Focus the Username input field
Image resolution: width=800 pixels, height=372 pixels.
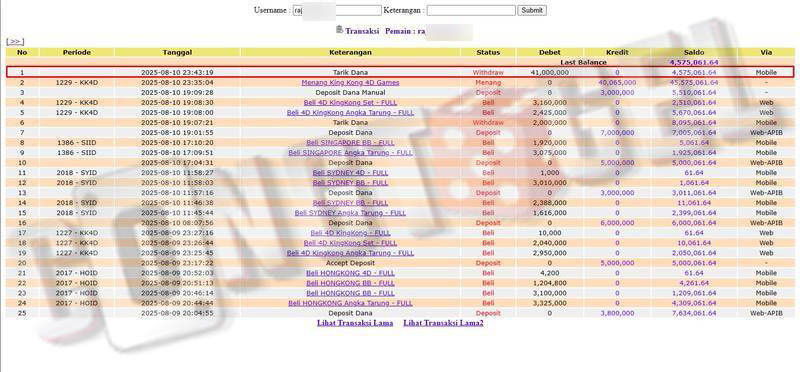tap(337, 10)
